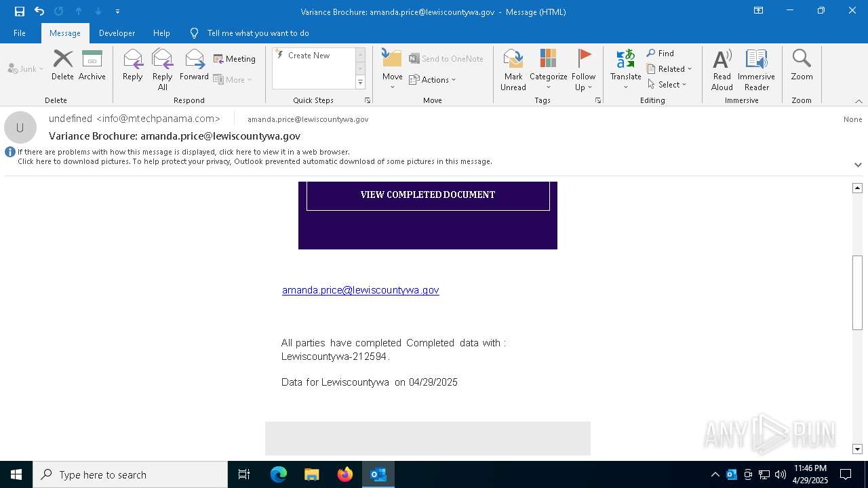The height and width of the screenshot is (488, 868).
Task: Switch to the Message ribbon tab
Action: (x=65, y=33)
